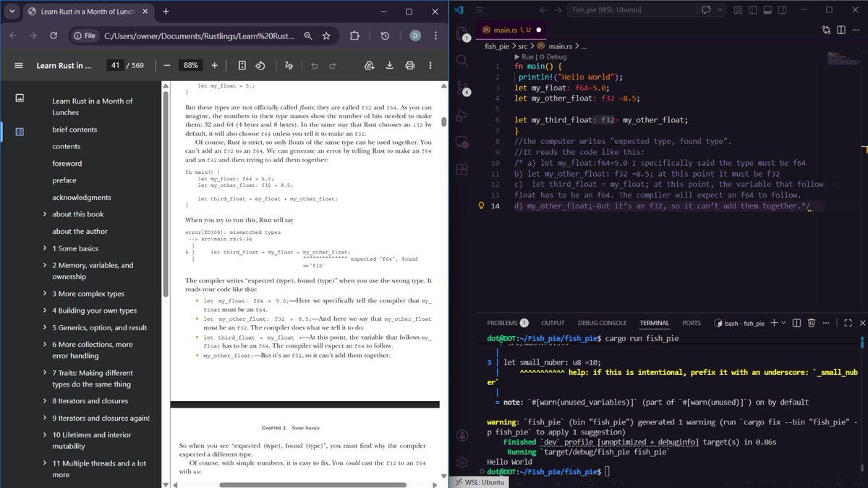Open new terminal launch profile dropdown
The width and height of the screenshot is (868, 488).
[x=783, y=323]
